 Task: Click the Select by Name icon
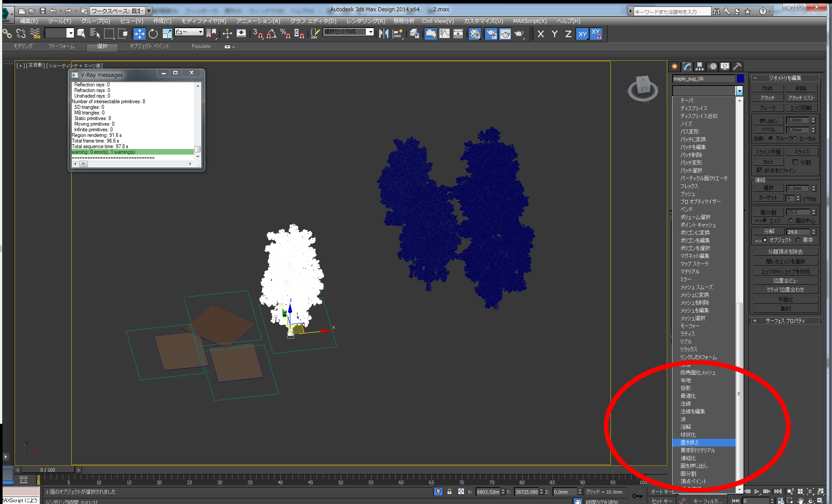tap(95, 34)
